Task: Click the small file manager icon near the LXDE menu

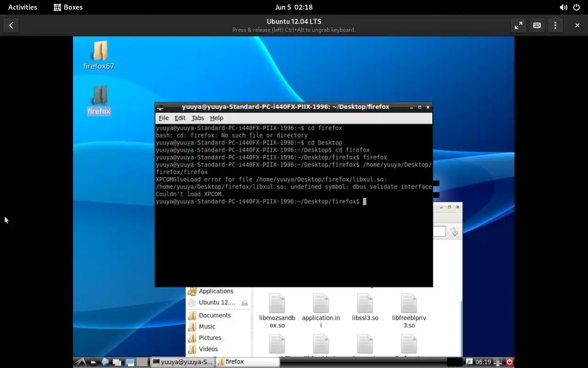Action: (93, 362)
